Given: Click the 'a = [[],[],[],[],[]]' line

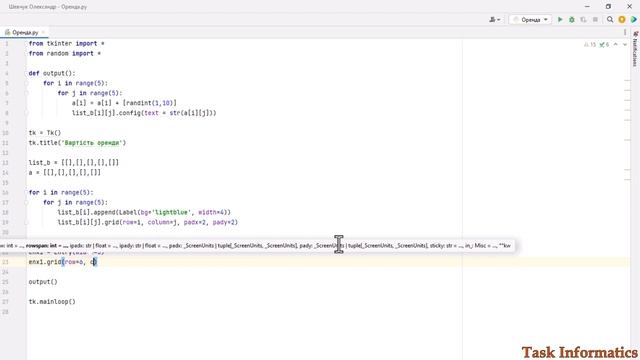Looking at the screenshot, I should [x=64, y=172].
